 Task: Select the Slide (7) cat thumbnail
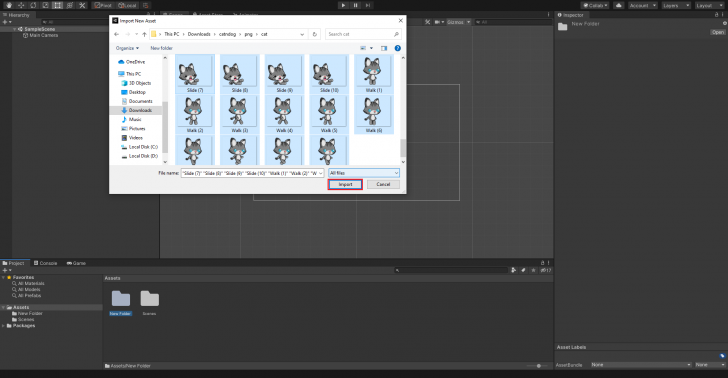click(195, 74)
